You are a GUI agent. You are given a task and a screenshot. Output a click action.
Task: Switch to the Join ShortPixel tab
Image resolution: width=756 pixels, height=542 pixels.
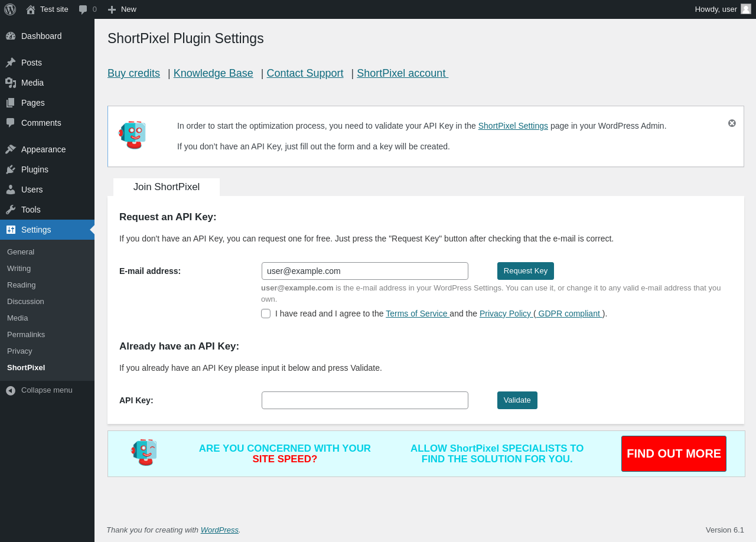tap(167, 187)
